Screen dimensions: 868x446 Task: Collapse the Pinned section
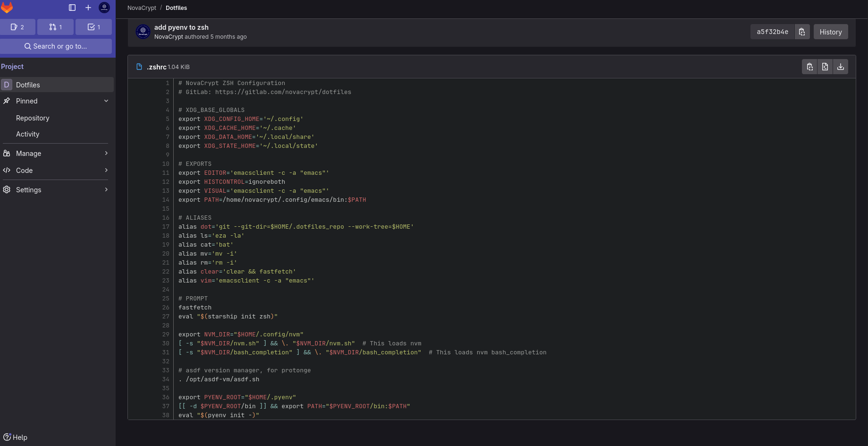106,101
